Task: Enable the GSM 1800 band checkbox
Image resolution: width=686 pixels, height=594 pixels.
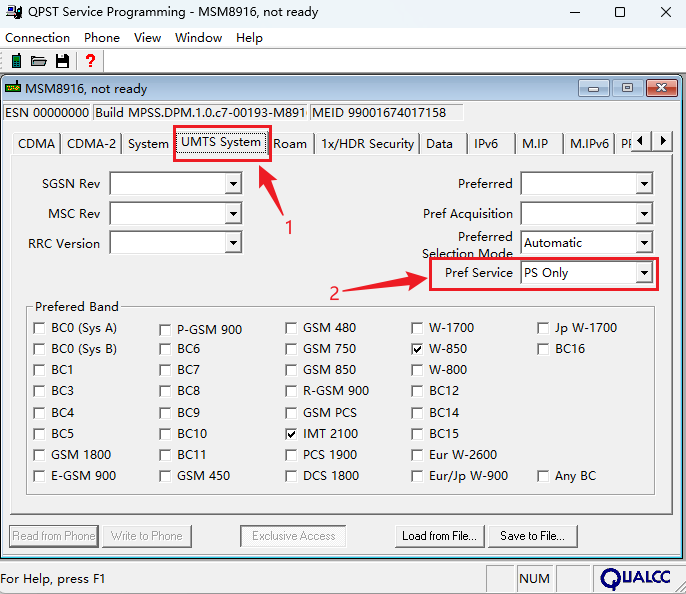Action: (39, 455)
